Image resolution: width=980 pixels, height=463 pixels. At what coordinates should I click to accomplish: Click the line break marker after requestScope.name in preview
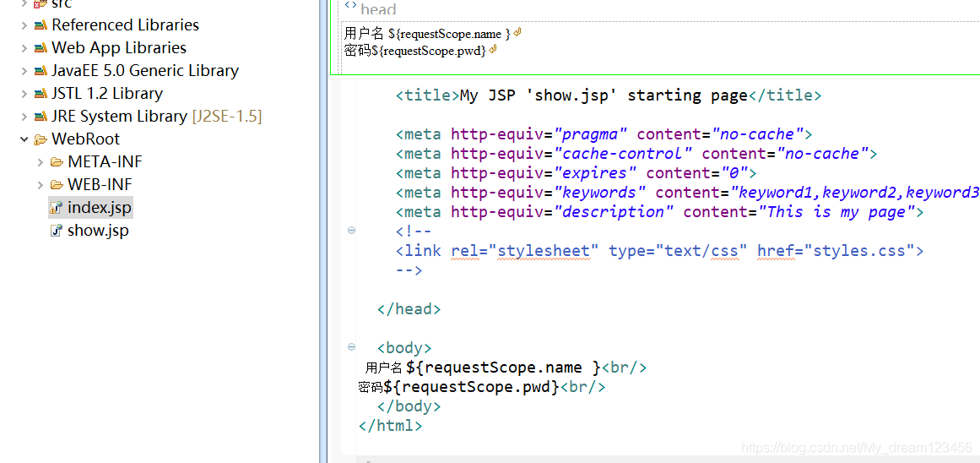coord(517,32)
